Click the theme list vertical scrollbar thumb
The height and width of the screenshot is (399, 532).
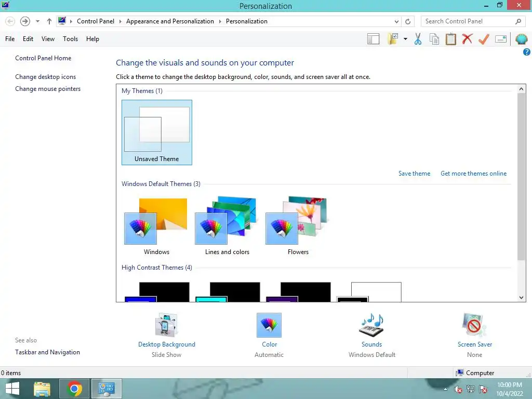[x=521, y=177]
